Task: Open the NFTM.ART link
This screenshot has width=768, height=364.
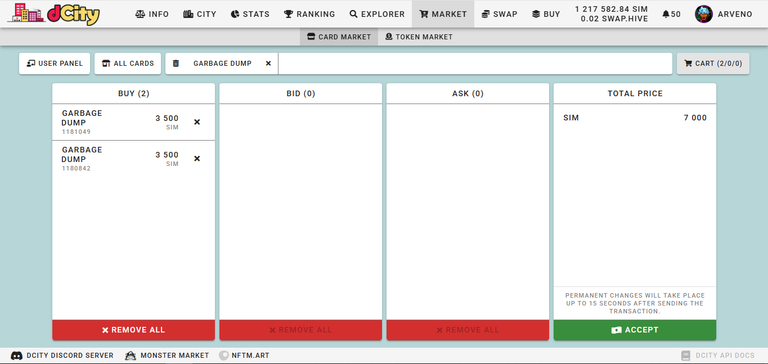Action: [x=244, y=356]
